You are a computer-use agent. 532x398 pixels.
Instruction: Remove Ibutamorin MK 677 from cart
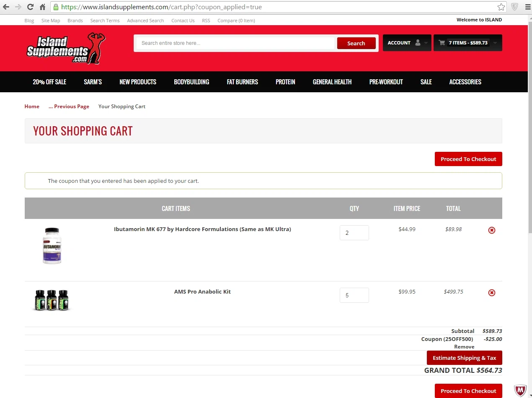point(492,230)
